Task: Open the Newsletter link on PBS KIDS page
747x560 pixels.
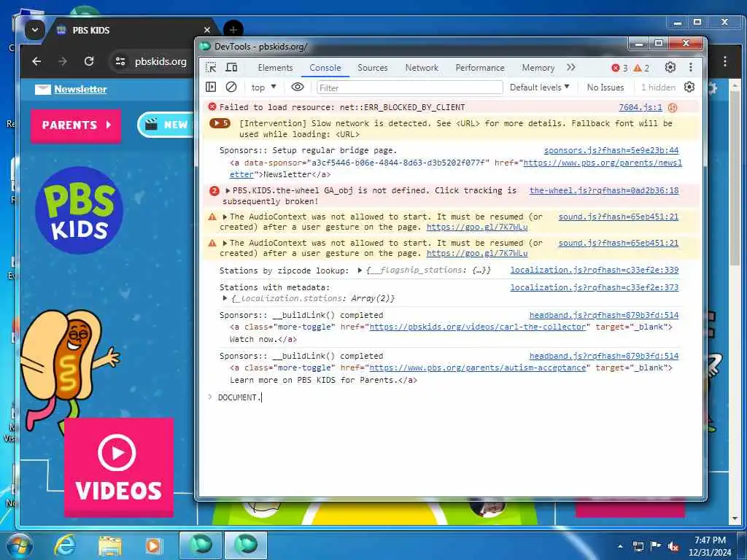Action: point(80,89)
